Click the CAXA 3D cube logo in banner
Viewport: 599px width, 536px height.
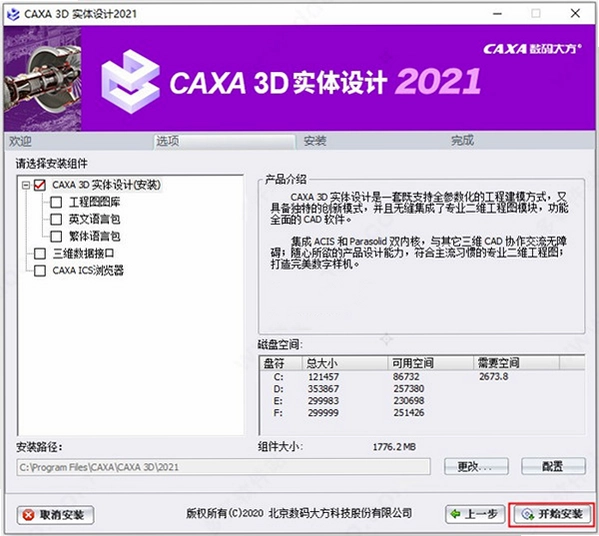click(130, 81)
